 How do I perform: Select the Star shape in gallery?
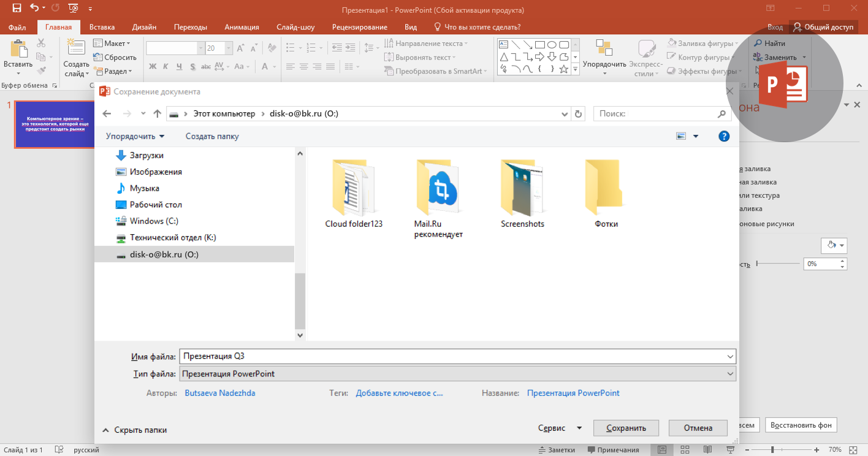(x=564, y=69)
